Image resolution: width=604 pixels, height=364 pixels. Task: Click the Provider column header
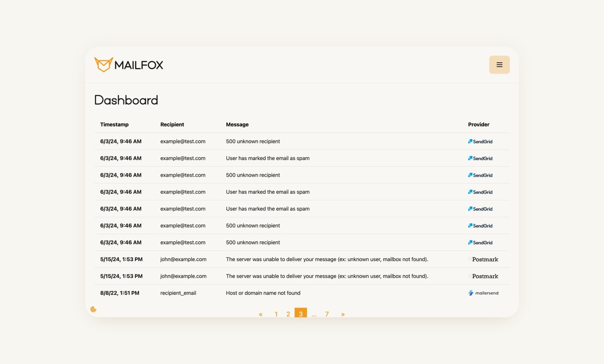point(478,124)
